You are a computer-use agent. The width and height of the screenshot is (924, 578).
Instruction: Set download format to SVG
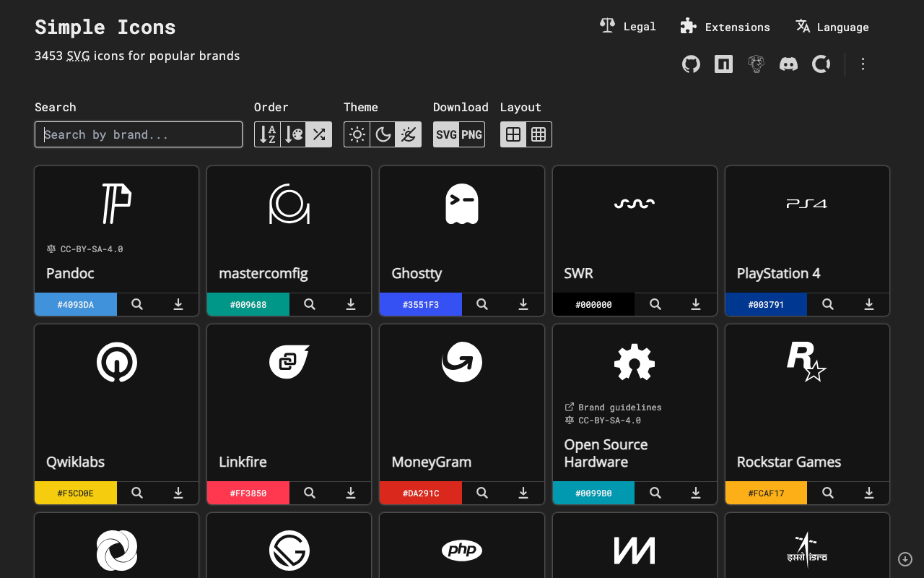point(446,134)
